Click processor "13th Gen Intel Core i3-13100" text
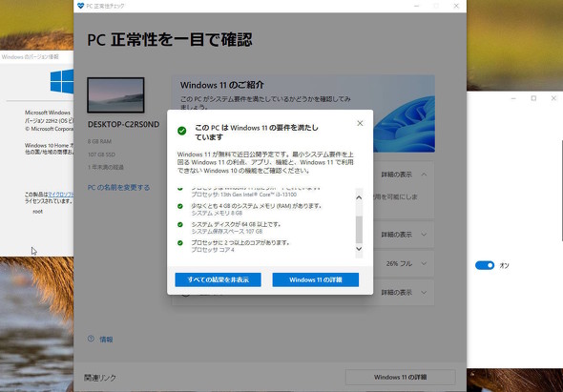This screenshot has height=392, width=563. pos(243,195)
